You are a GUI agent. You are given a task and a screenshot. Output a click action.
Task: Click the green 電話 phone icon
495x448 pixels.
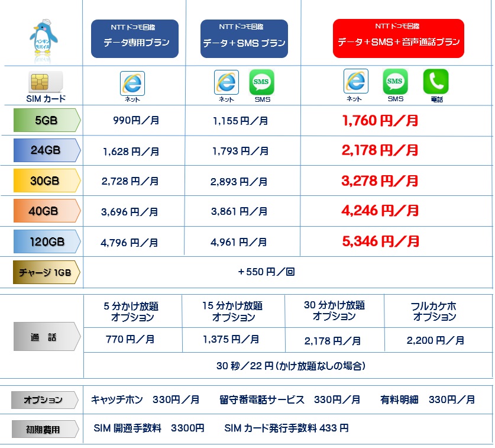point(436,81)
